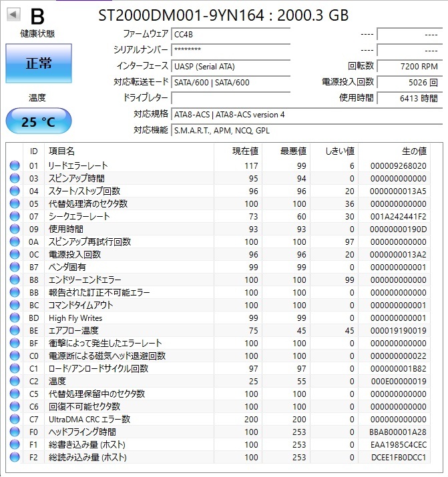Select status circle for F1 総書き込み量
Viewport: 448px width, 477px height.
15,444
